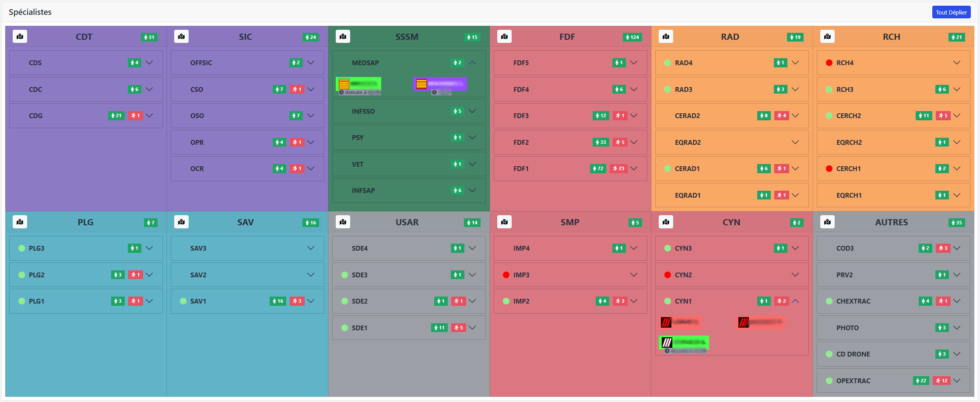This screenshot has width=980, height=402.
Task: Click the map icon in USAR header
Action: [x=343, y=222]
